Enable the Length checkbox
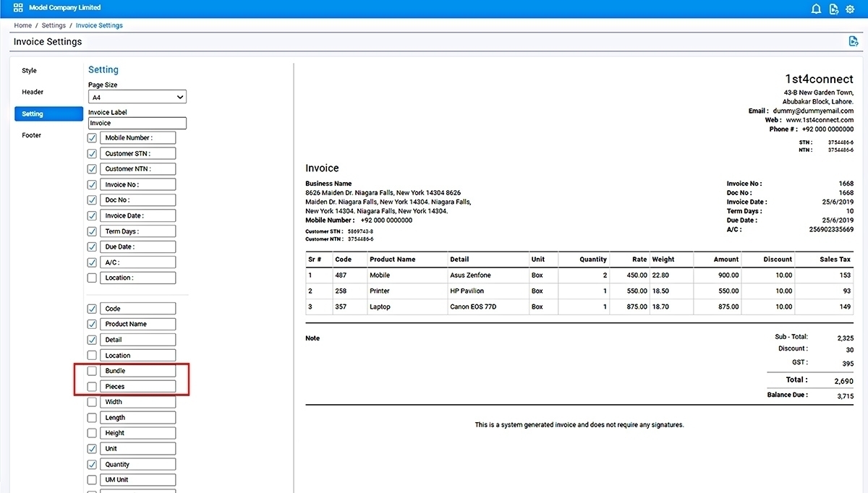The image size is (868, 493). 92,417
